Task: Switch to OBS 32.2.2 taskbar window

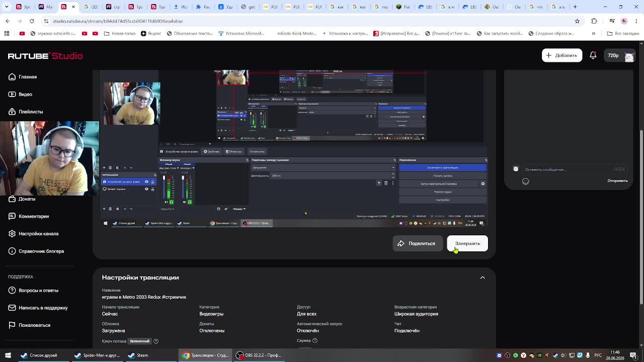Action: click(x=259, y=355)
